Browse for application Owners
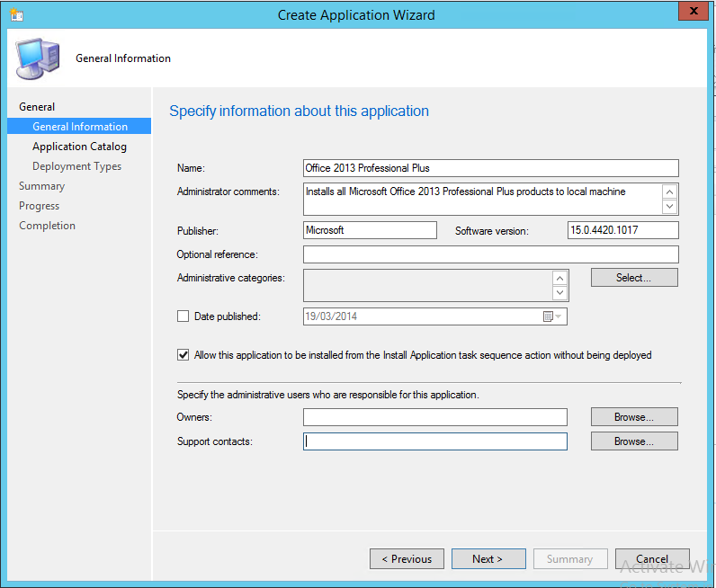 (x=634, y=417)
